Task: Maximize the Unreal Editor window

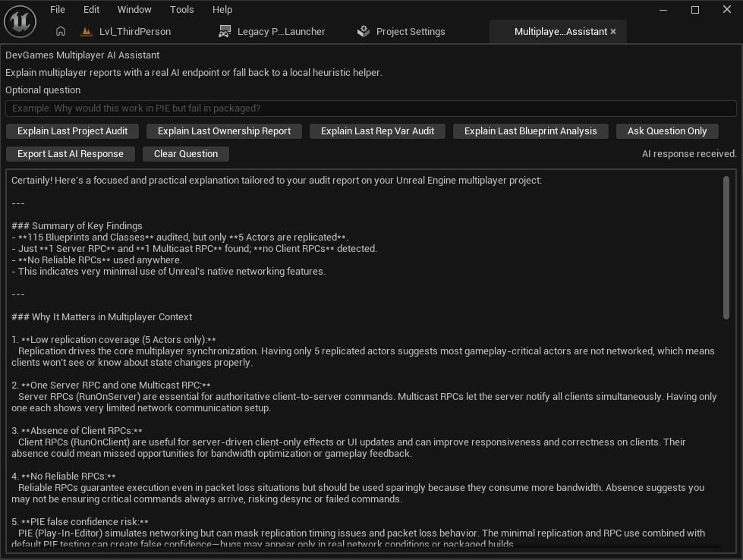Action: tap(695, 9)
